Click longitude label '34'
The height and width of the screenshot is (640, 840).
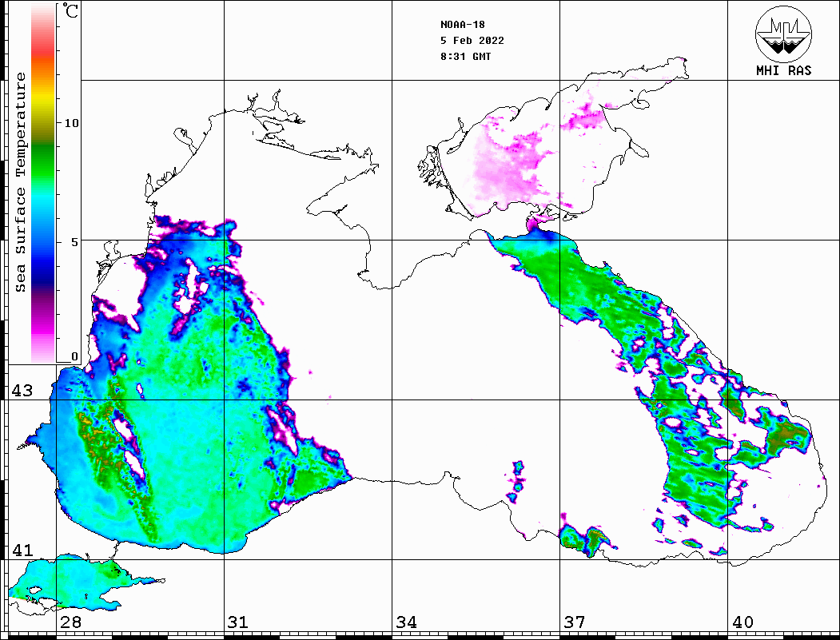coord(407,622)
